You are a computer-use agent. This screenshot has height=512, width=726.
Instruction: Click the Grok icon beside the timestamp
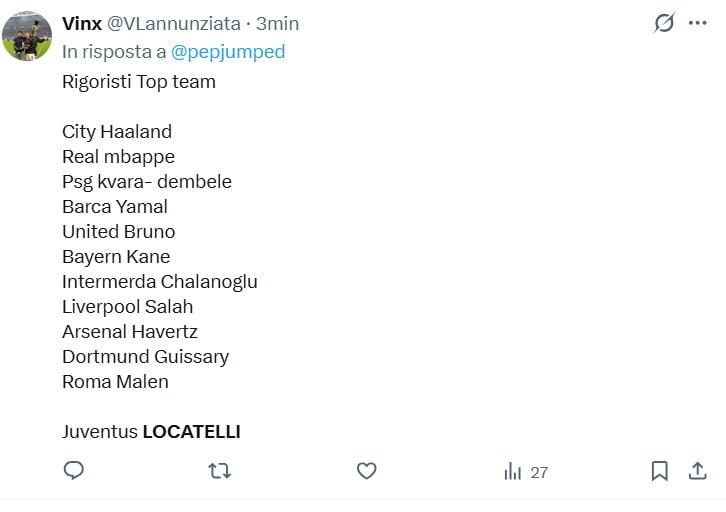coord(664,23)
